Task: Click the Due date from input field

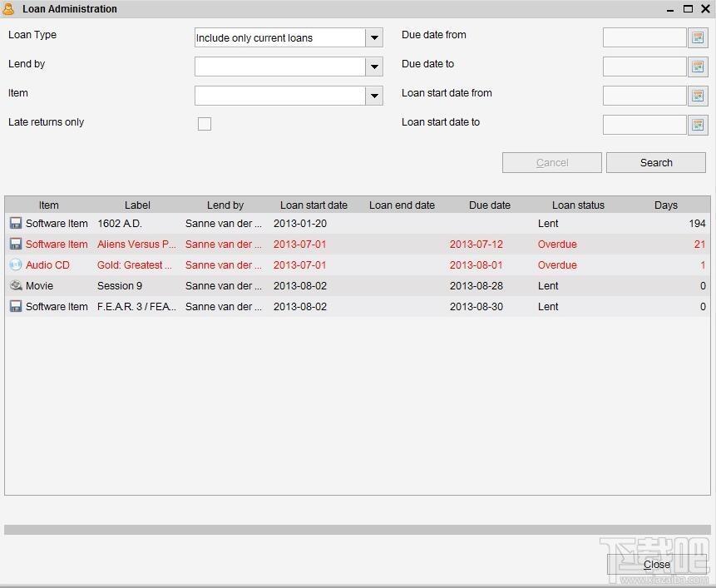Action: click(x=644, y=37)
